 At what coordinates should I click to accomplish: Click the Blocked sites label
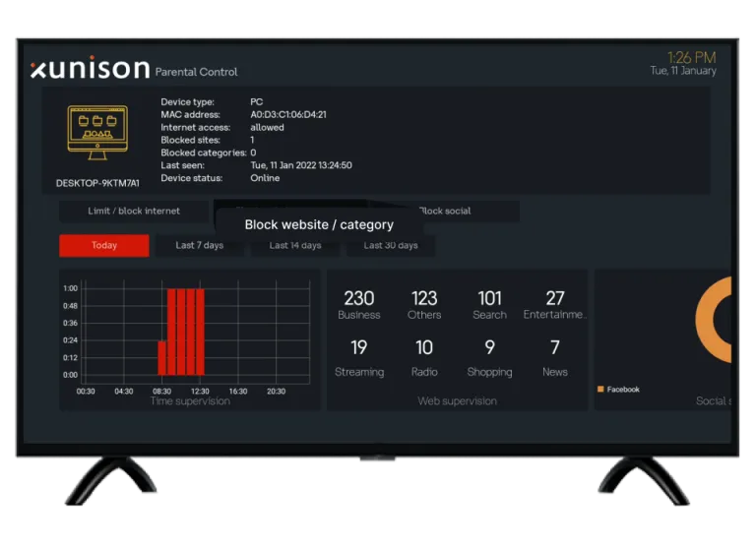190,140
